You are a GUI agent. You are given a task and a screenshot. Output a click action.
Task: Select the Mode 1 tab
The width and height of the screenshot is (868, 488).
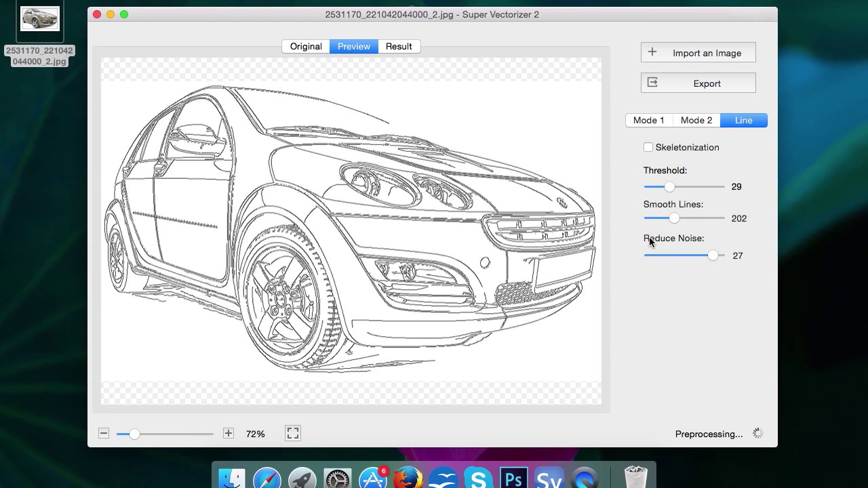click(648, 120)
